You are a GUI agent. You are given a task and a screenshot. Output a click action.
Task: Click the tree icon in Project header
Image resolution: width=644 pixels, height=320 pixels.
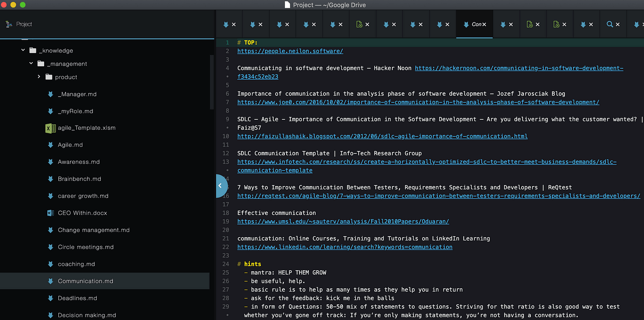pos(9,24)
